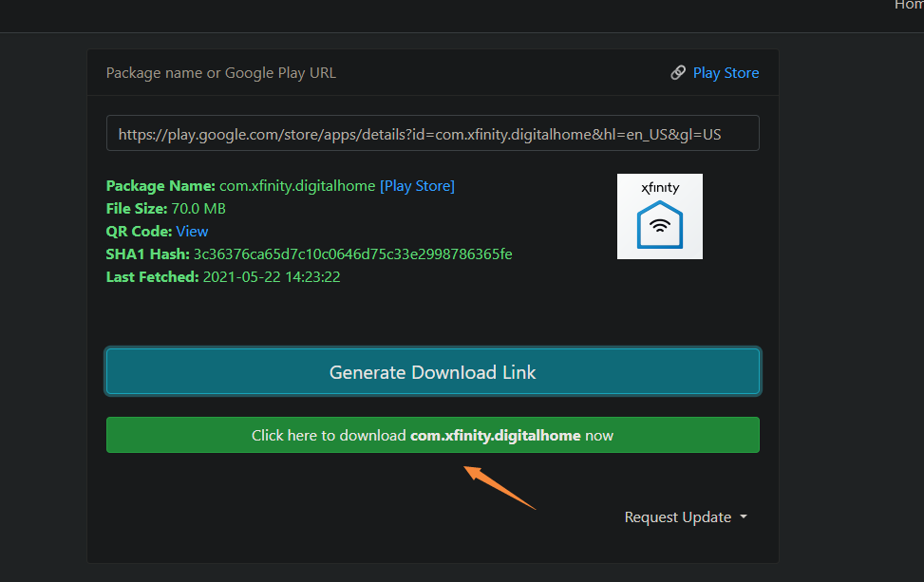Select the SHA1 hash value text

[352, 254]
